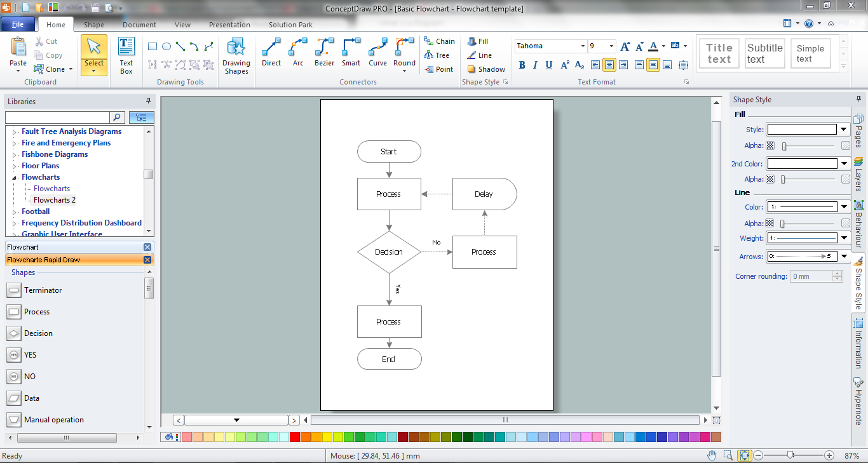
Task: Toggle subscript text formatting
Action: 580,65
